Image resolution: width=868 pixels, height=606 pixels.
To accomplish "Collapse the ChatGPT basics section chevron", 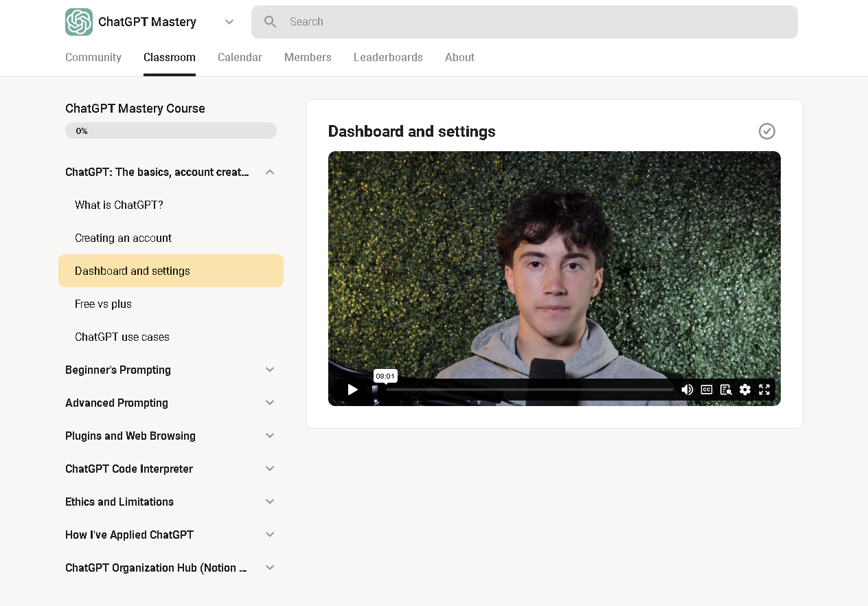I will (270, 172).
